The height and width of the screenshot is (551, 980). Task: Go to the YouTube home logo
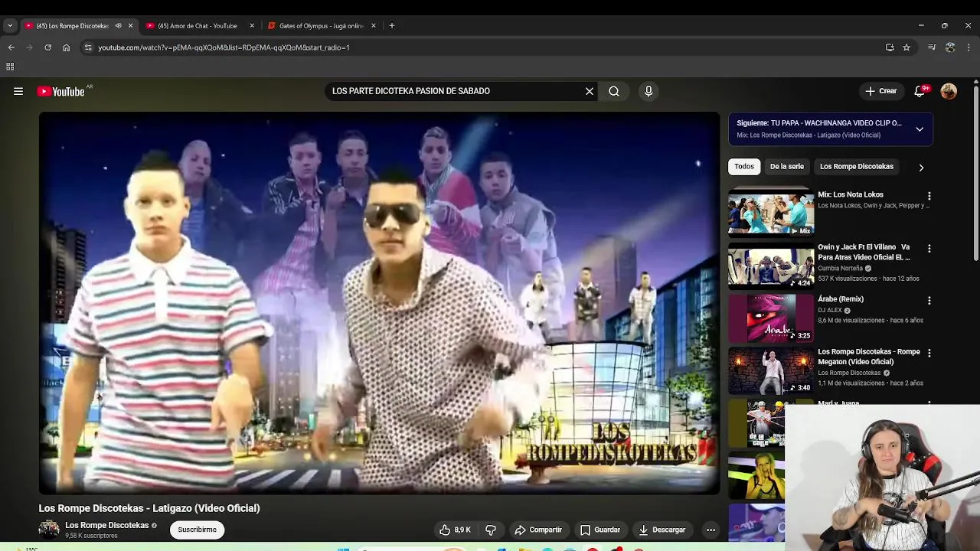click(x=61, y=91)
